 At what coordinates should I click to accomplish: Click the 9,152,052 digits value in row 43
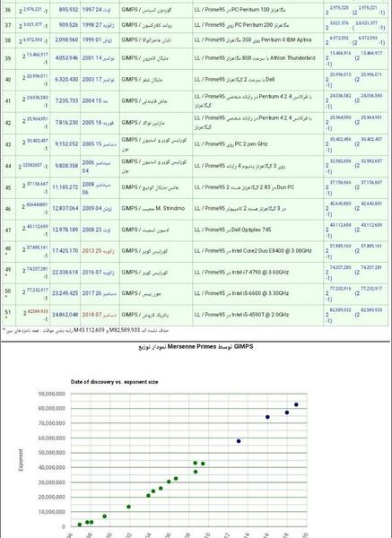[66, 144]
